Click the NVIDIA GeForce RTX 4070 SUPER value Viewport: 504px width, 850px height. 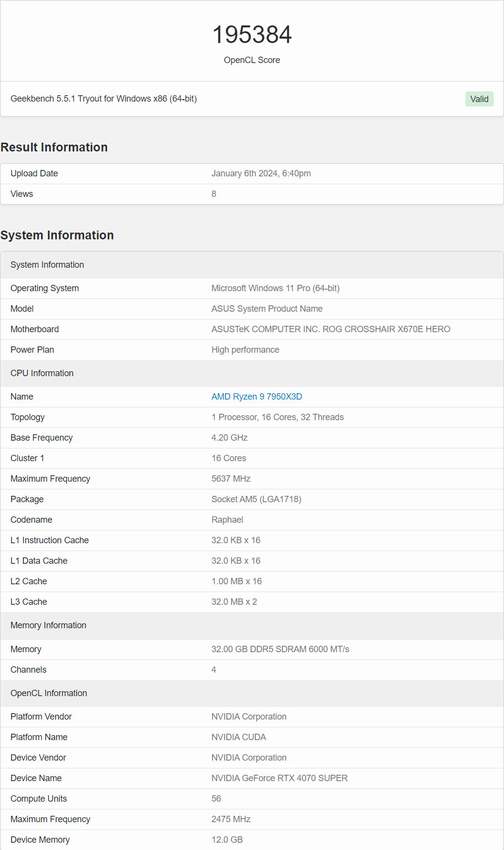point(279,778)
